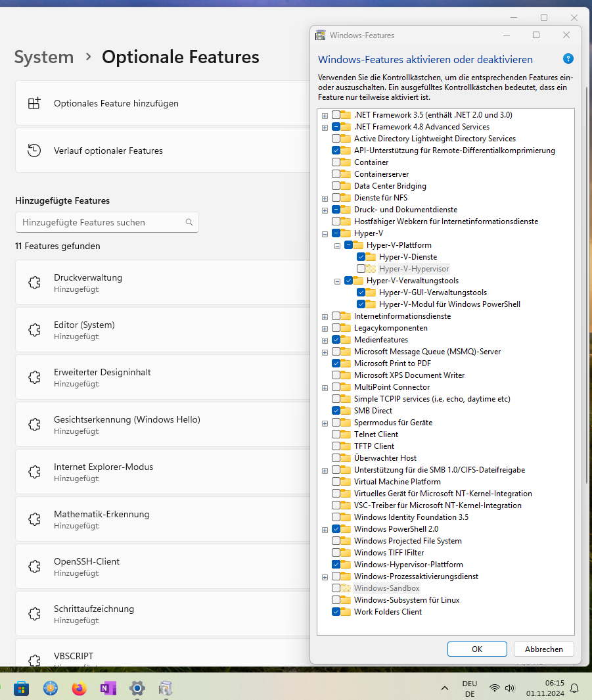Viewport: 592px width, 700px height.
Task: Enable the Container checkbox
Action: click(x=336, y=162)
